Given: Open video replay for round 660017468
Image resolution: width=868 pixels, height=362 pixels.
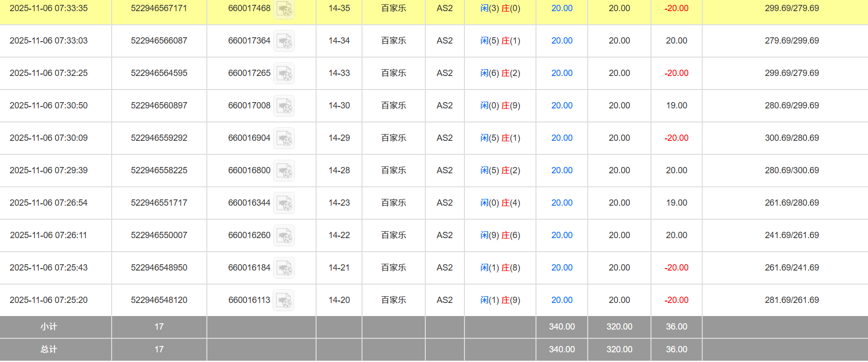Looking at the screenshot, I should (284, 9).
